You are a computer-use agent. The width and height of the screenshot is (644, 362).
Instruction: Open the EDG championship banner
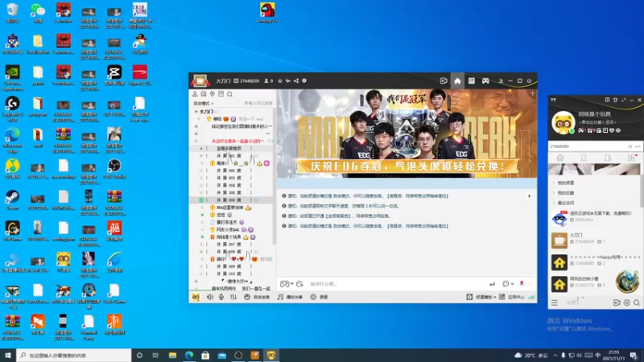407,134
